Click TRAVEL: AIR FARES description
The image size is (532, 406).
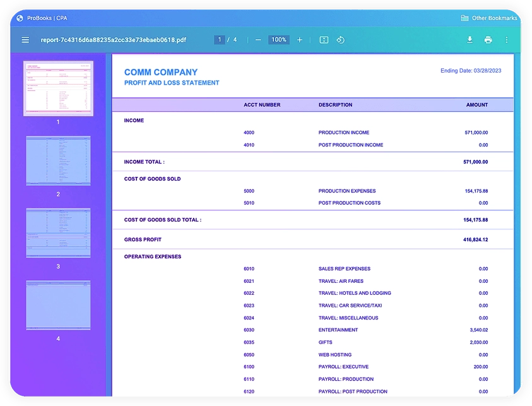pyautogui.click(x=341, y=281)
